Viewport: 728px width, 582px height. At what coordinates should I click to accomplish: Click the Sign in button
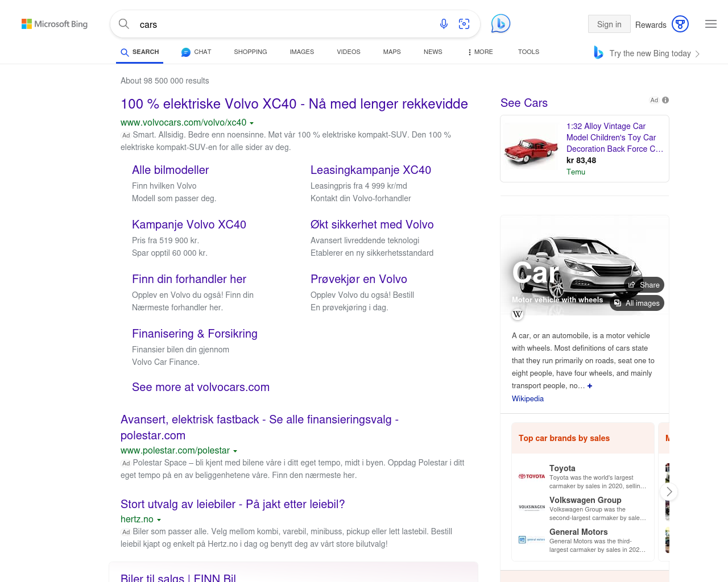pos(609,24)
